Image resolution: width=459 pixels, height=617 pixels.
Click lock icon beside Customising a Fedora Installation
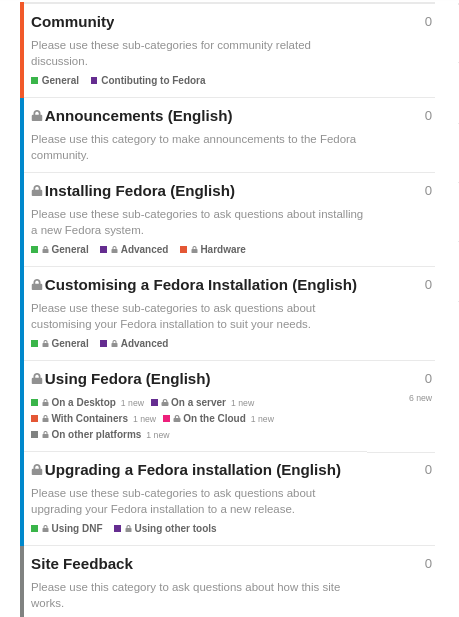click(x=37, y=285)
